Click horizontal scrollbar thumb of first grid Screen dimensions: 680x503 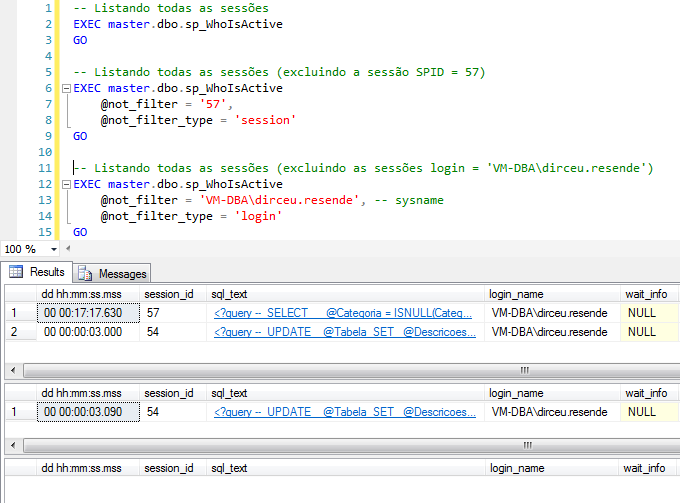coord(352,370)
